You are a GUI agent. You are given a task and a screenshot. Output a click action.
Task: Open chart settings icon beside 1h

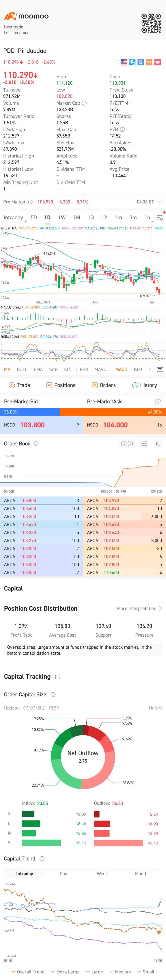point(160,218)
